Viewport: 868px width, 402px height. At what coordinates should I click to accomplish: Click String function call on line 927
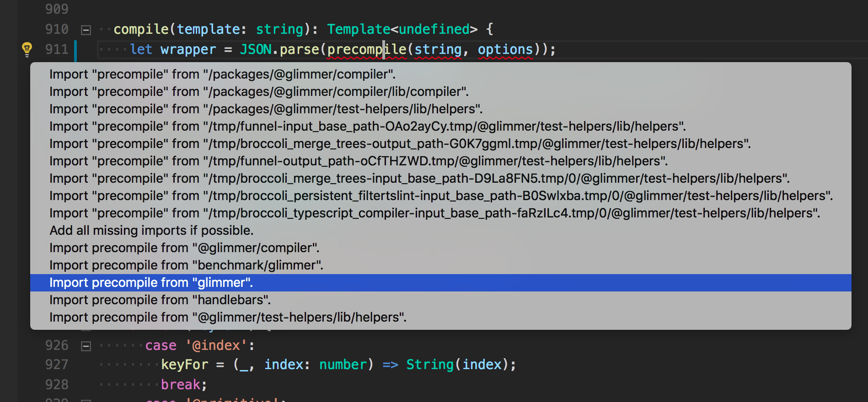(430, 365)
